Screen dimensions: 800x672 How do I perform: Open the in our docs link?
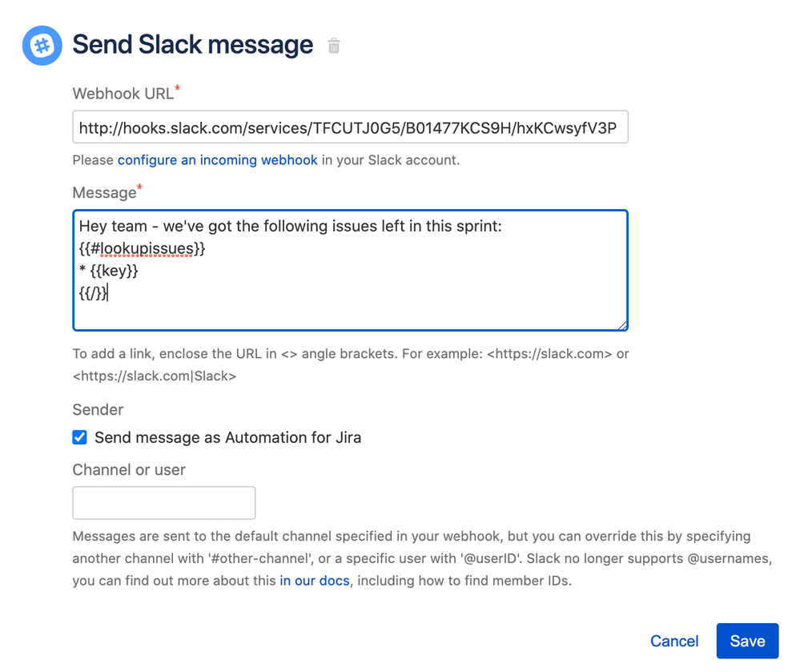(x=315, y=581)
